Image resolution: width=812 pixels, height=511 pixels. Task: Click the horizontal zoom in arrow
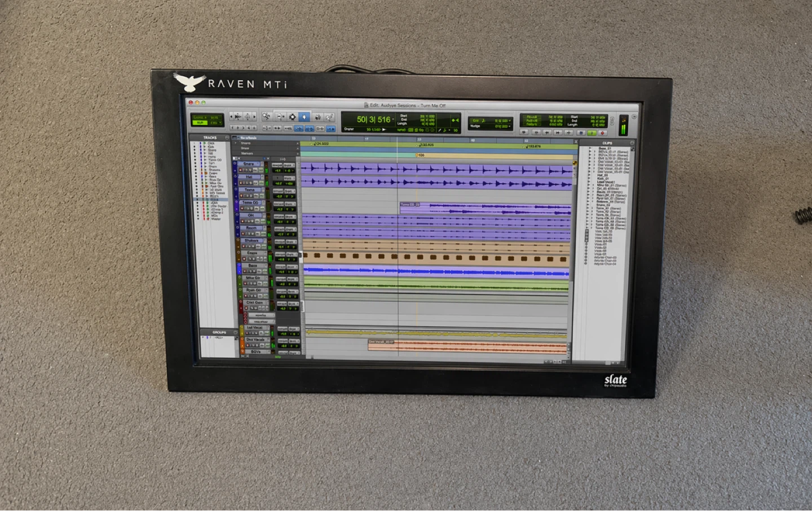[x=254, y=117]
